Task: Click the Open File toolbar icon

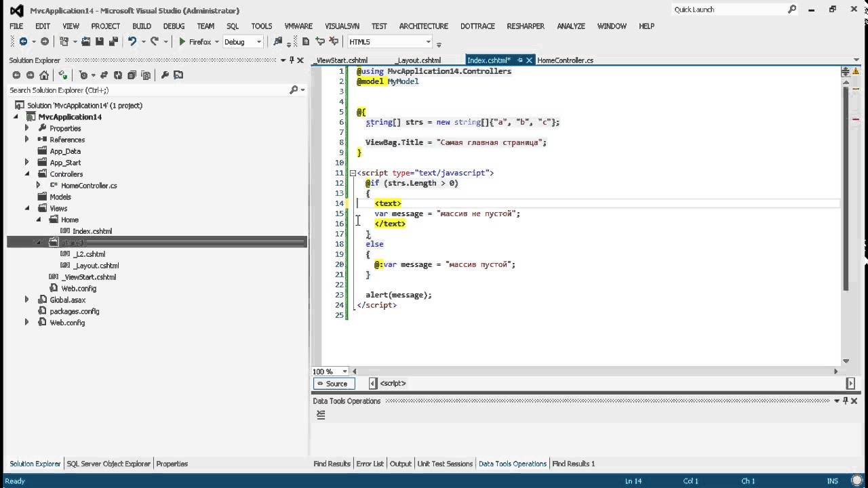Action: tap(86, 41)
